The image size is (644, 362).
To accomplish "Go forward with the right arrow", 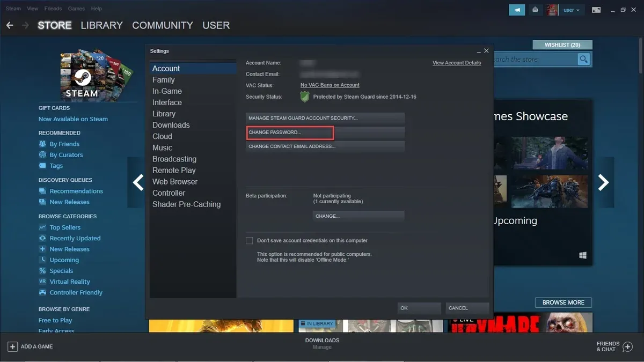I will [25, 25].
